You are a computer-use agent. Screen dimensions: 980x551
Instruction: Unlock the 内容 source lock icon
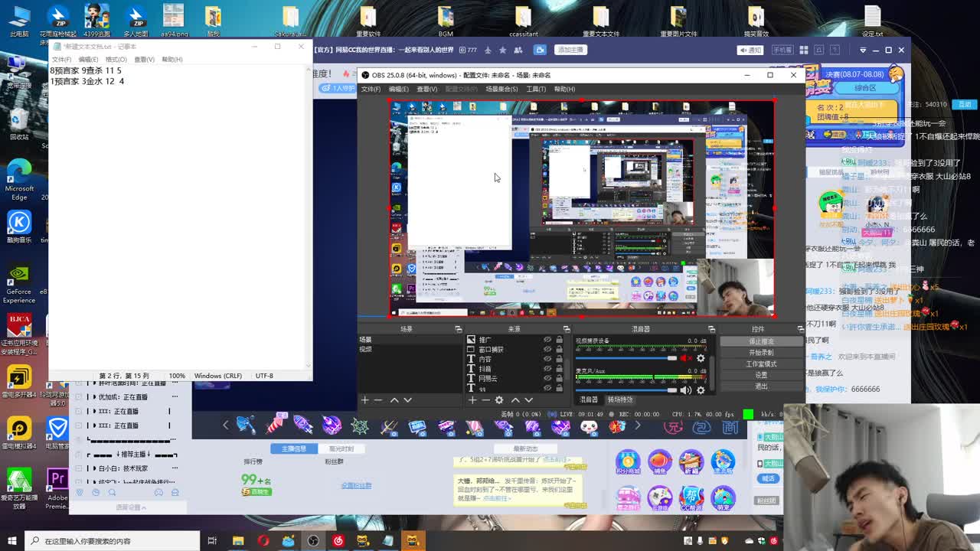[x=559, y=360]
